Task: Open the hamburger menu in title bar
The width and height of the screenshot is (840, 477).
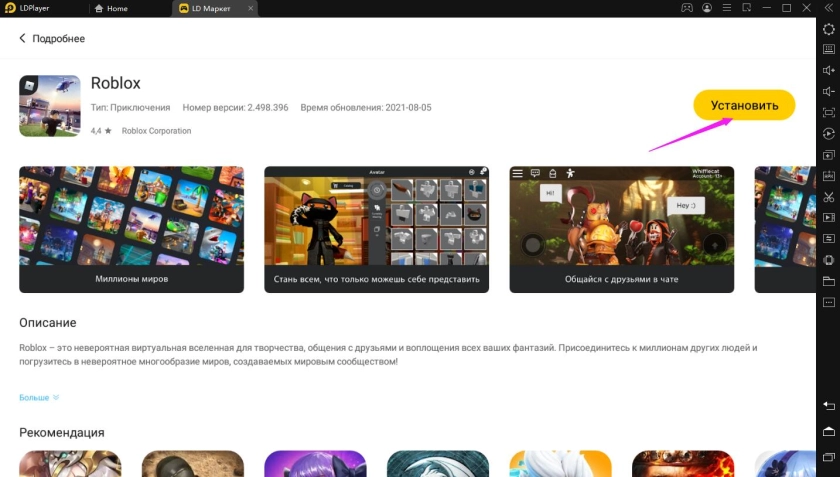Action: pyautogui.click(x=728, y=8)
